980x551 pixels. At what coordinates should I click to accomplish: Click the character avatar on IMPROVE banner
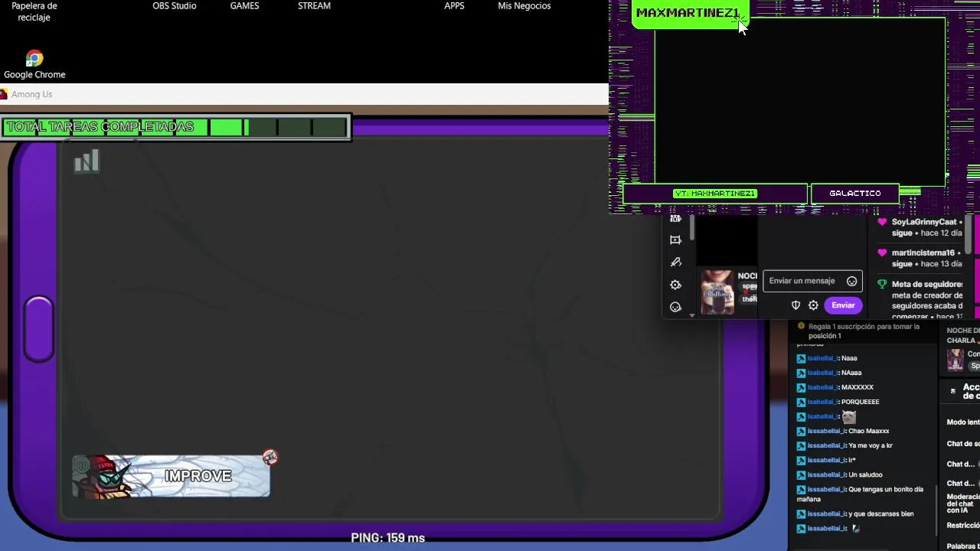106,478
